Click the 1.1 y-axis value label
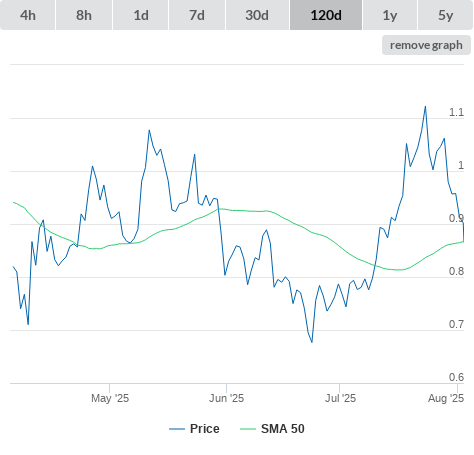 (456, 112)
